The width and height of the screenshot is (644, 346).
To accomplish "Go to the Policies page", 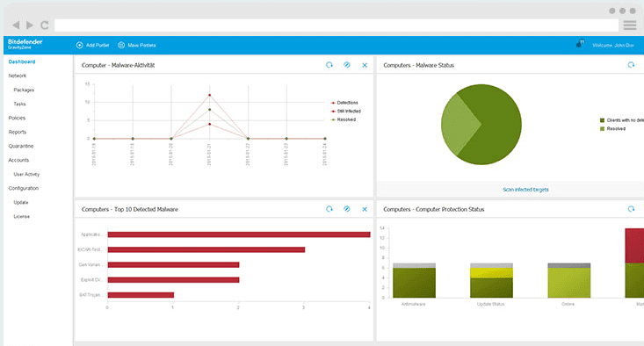I will click(17, 118).
